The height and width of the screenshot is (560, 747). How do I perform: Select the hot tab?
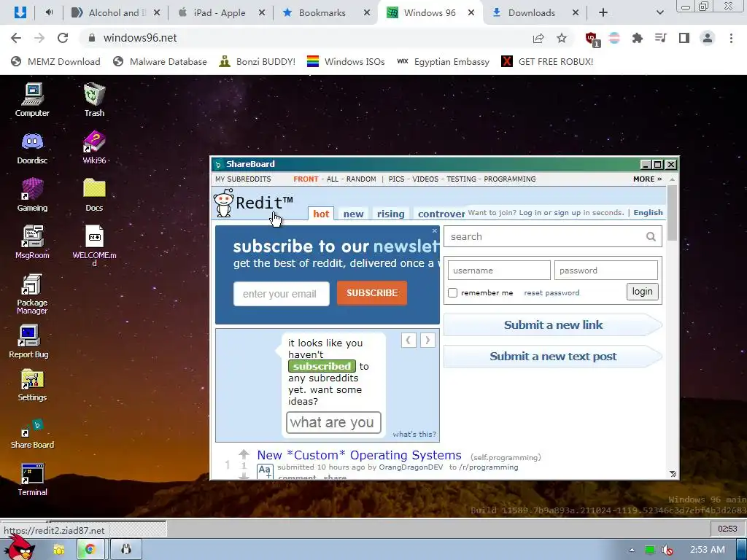click(x=321, y=214)
